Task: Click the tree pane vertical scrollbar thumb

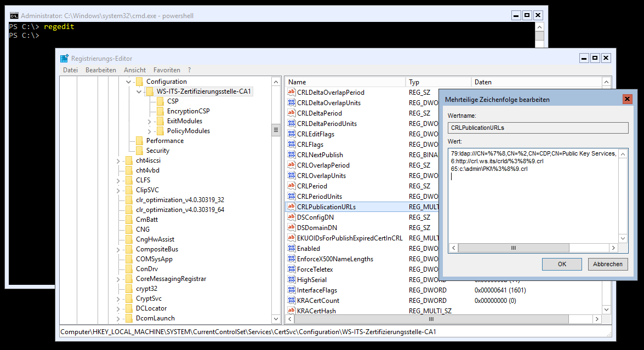Action: (276, 130)
